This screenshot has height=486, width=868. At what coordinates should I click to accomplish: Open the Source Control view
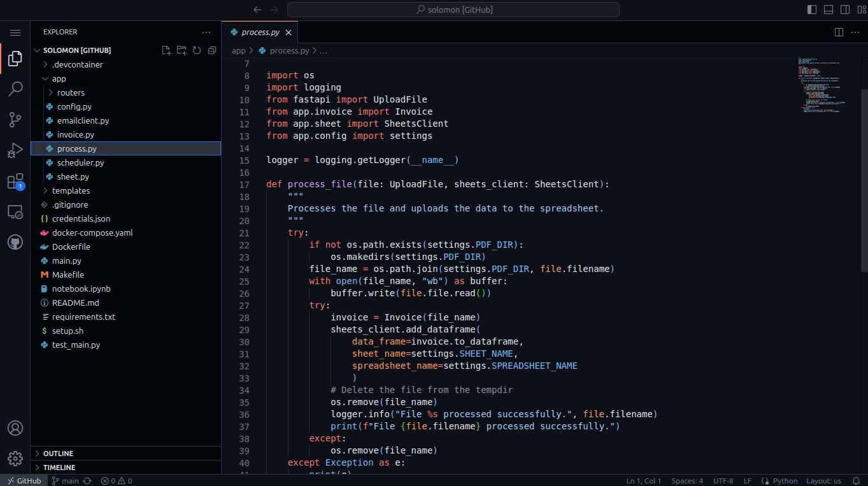15,120
